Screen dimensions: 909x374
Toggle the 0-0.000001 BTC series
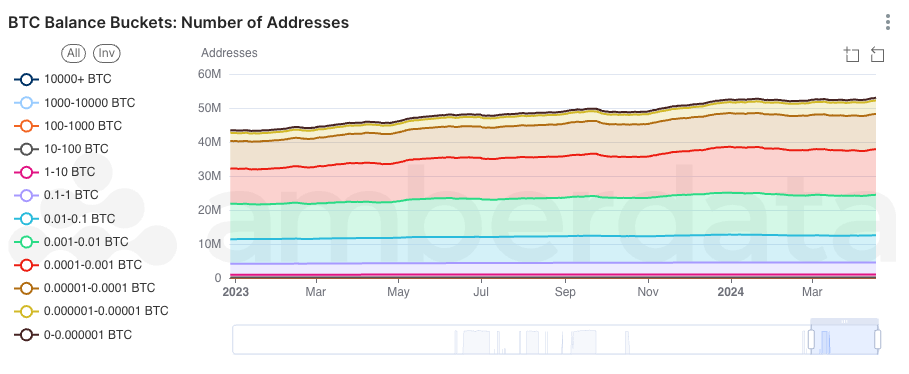(73, 335)
